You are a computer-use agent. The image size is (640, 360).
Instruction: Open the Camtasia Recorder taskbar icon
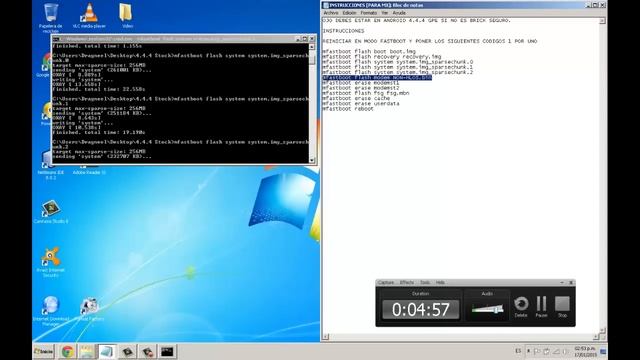click(x=147, y=351)
